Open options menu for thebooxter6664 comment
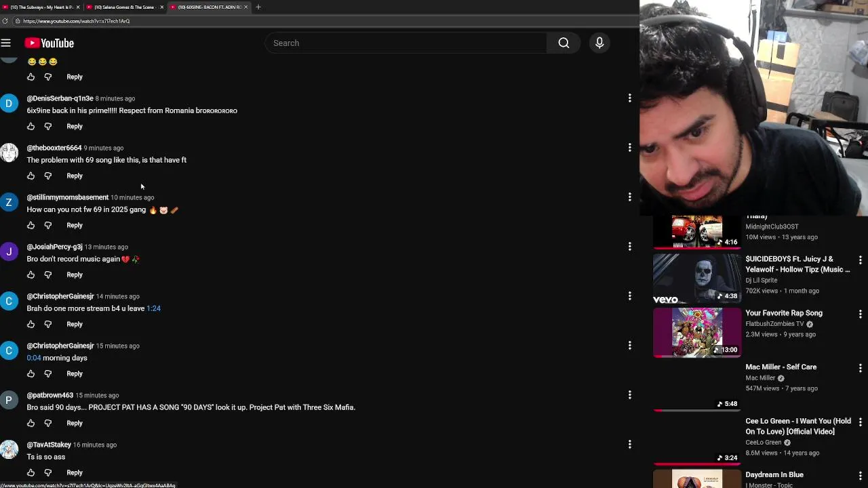 (629, 148)
